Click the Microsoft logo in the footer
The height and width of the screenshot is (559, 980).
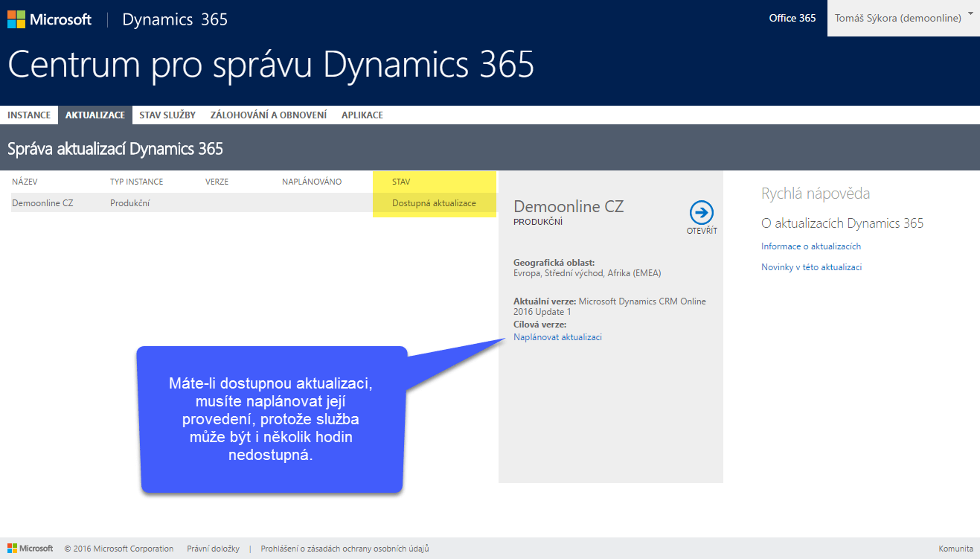[30, 549]
